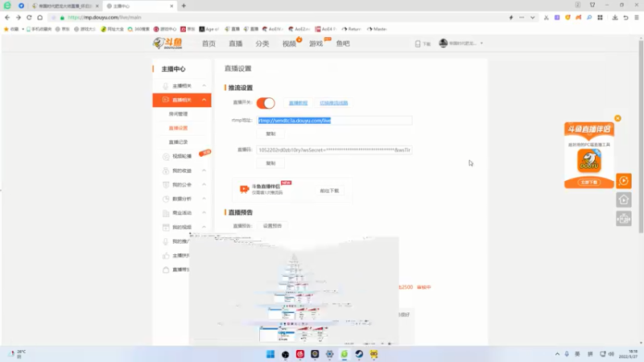The image size is (644, 362).
Task: Copy the rtmp address with 复制 button
Action: pyautogui.click(x=270, y=134)
